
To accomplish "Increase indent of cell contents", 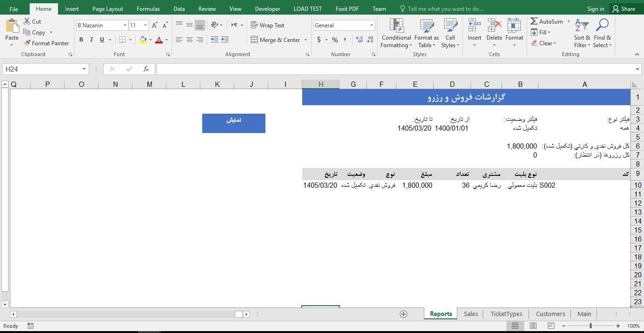I will pyautogui.click(x=225, y=40).
